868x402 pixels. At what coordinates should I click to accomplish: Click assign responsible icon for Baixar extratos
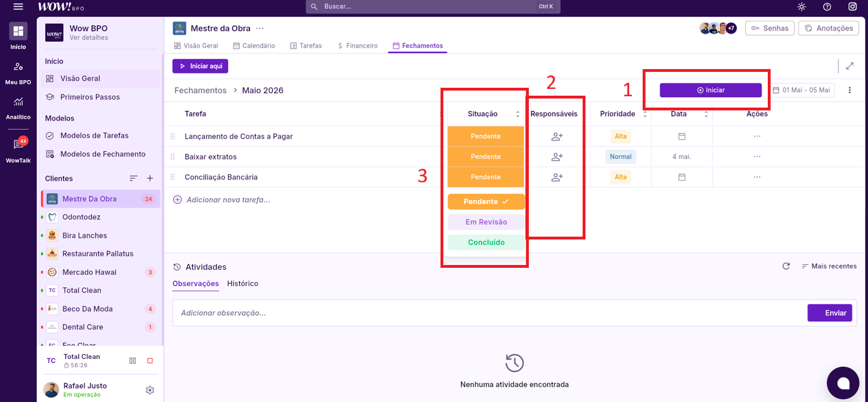coord(557,157)
